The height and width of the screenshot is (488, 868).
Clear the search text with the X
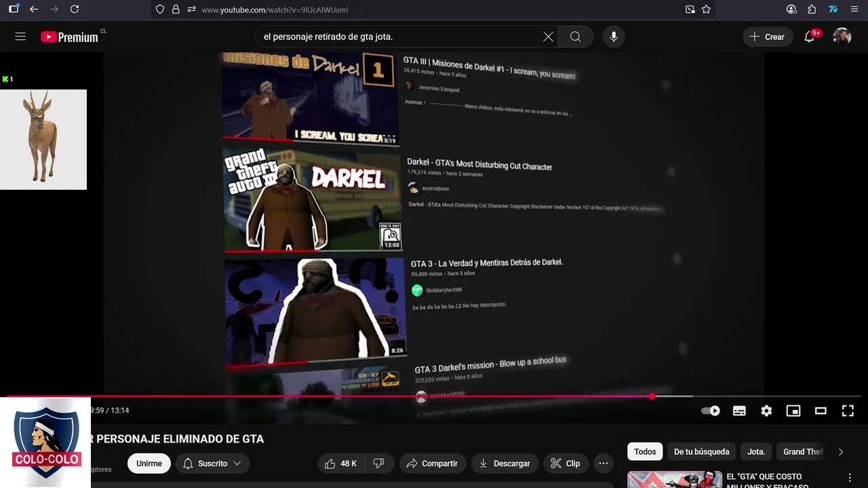coord(548,37)
